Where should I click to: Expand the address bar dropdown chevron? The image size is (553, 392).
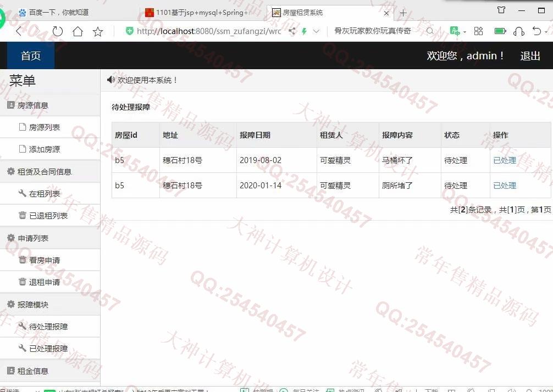click(316, 31)
